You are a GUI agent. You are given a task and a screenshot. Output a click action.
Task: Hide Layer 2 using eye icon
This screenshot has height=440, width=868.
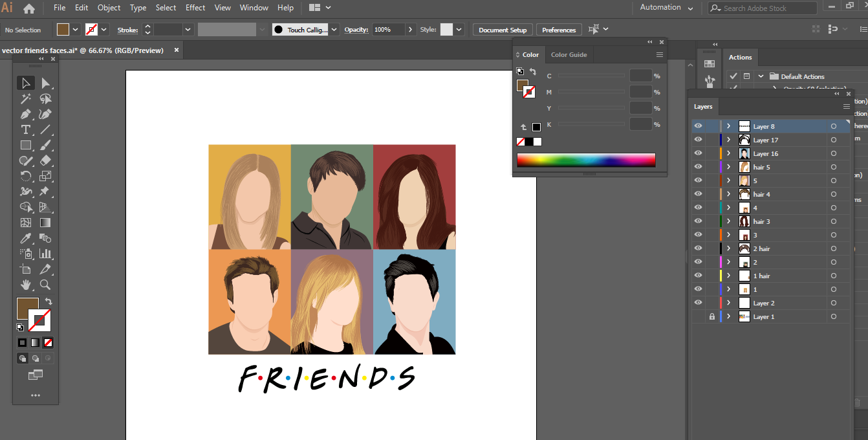pyautogui.click(x=698, y=303)
